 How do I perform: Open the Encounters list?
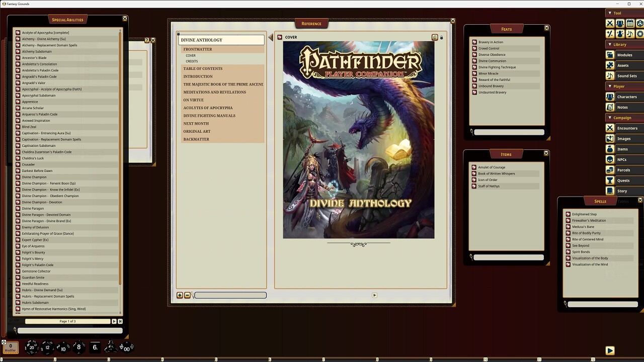point(627,128)
